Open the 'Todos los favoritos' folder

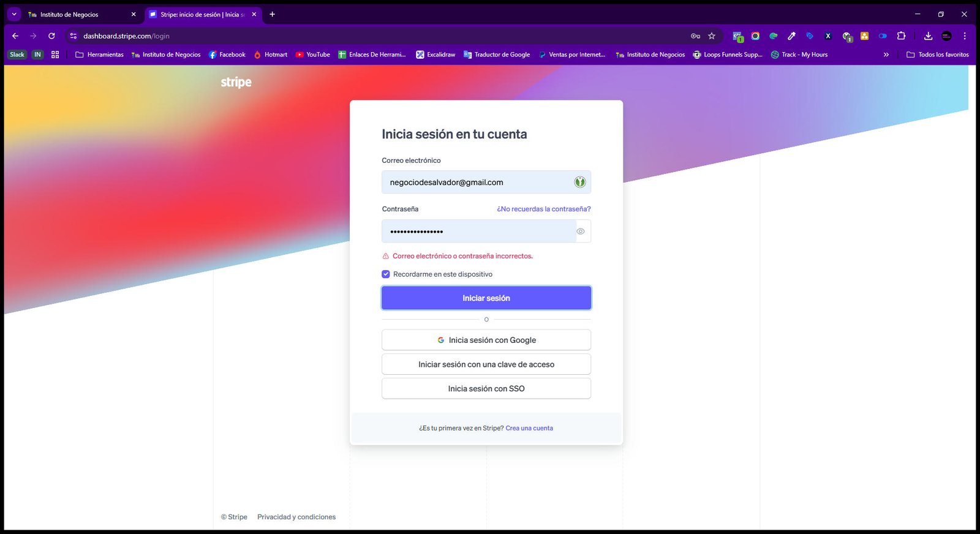tap(938, 55)
